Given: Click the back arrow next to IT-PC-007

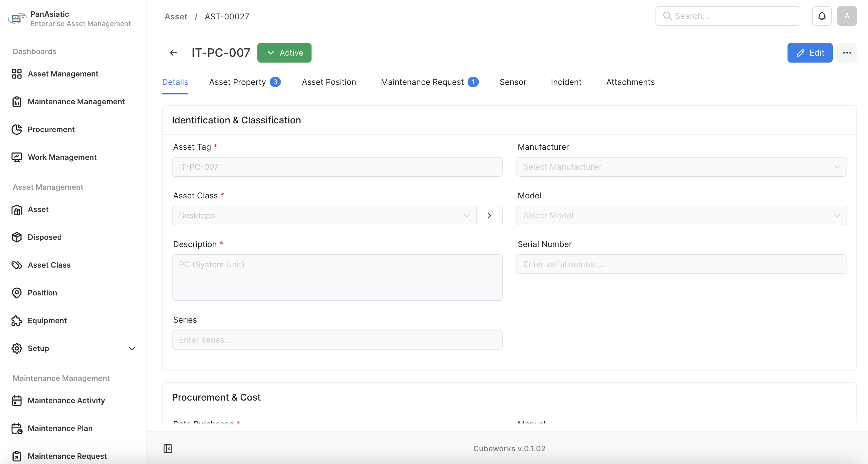Looking at the screenshot, I should pyautogui.click(x=173, y=52).
